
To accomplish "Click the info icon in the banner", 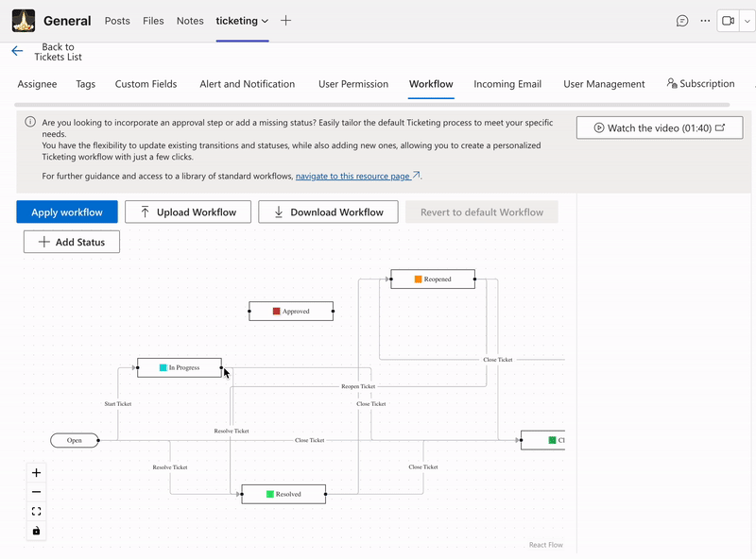I will 30,122.
